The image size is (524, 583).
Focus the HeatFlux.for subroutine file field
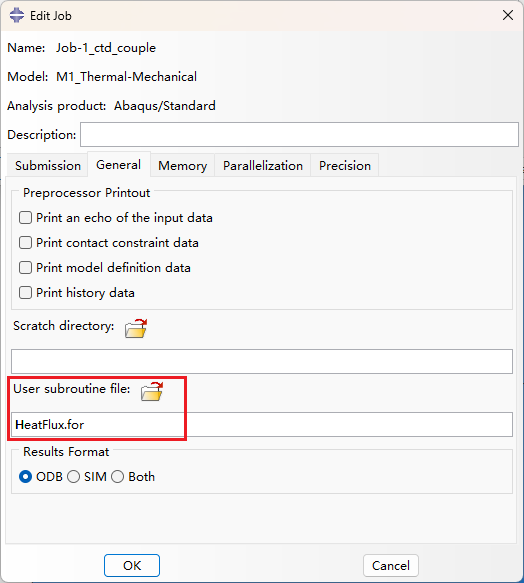pos(262,424)
